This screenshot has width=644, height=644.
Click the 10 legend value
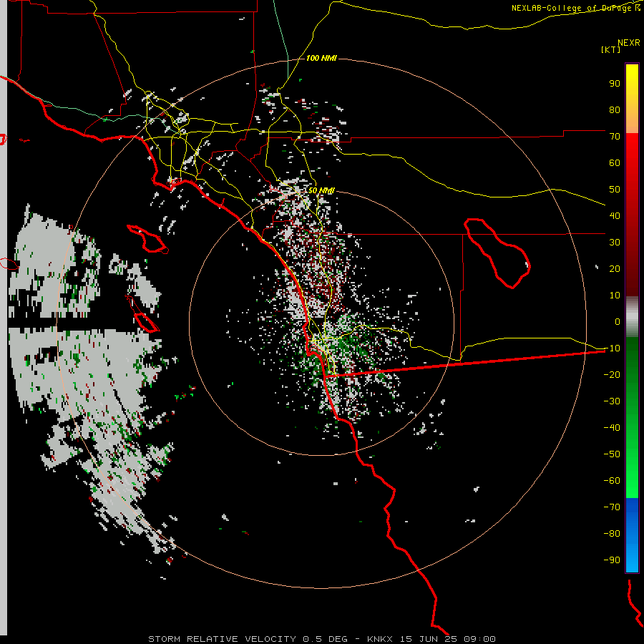(x=615, y=296)
